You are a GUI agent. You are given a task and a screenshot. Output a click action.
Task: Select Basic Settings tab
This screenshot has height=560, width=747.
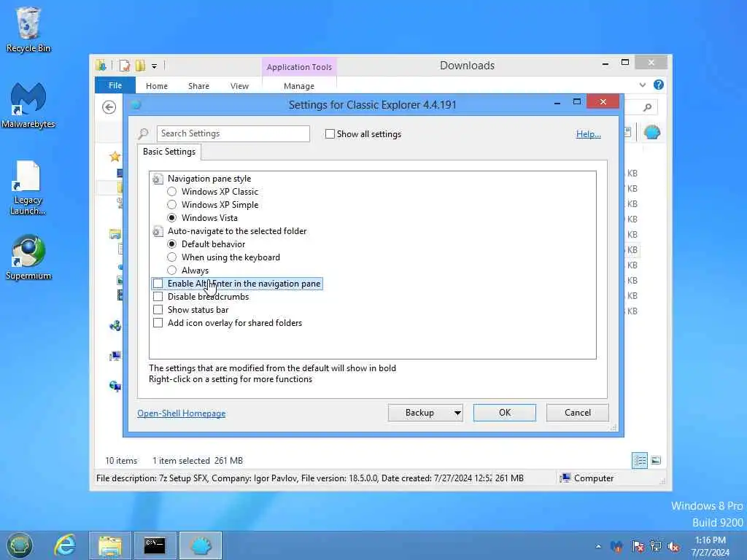[x=169, y=152]
